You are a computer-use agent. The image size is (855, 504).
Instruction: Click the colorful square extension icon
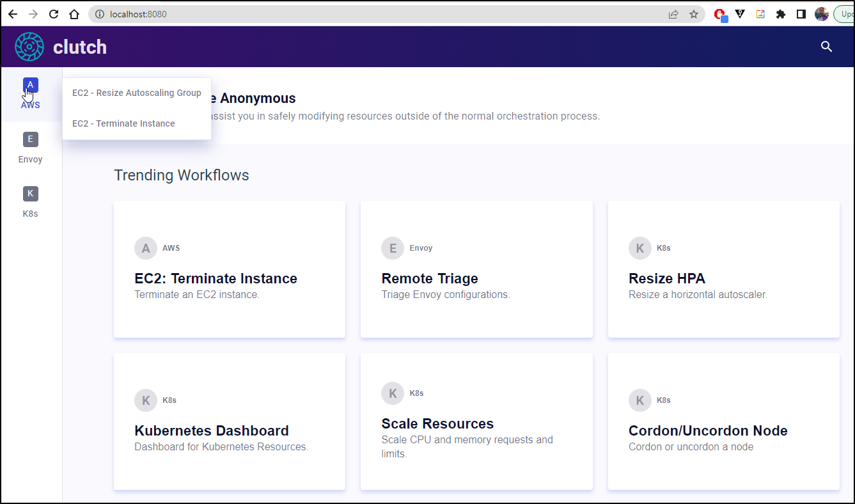tap(760, 13)
